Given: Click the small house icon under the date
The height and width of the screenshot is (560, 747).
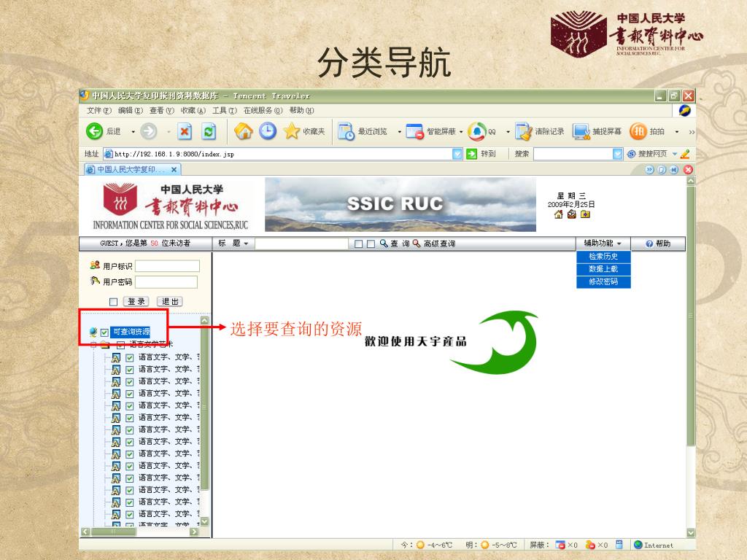Looking at the screenshot, I should (x=558, y=214).
